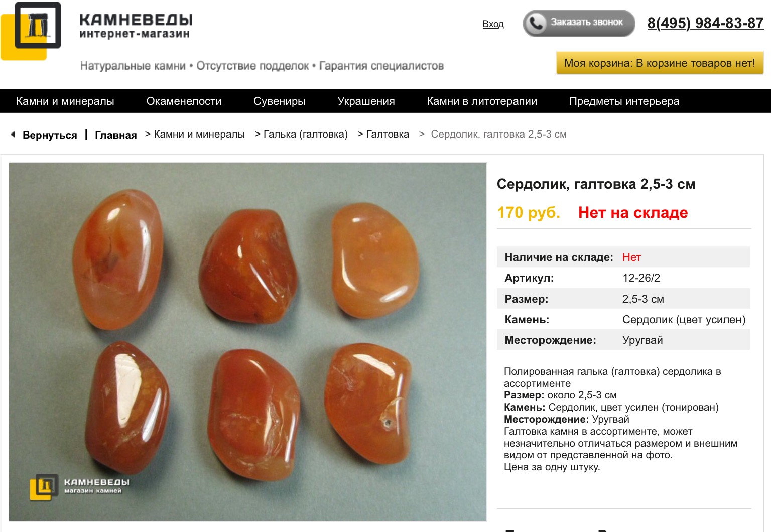
Task: Click Галтовка breadcrumb link
Action: pos(388,135)
